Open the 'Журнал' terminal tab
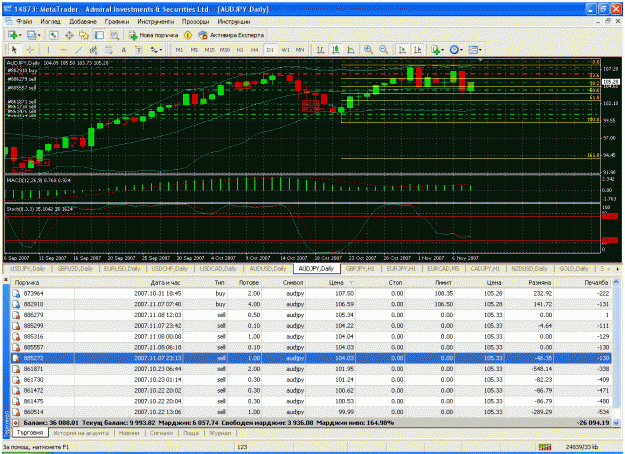 (x=220, y=432)
